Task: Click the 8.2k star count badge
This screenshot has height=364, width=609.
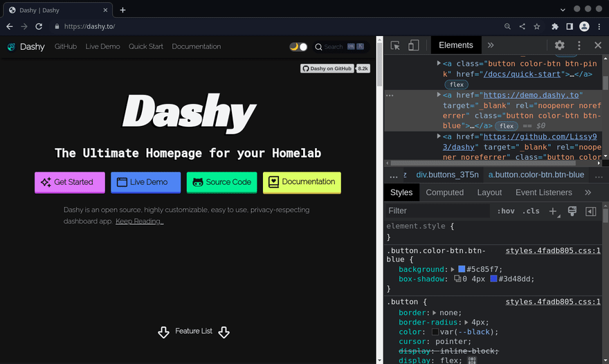Action: tap(363, 69)
